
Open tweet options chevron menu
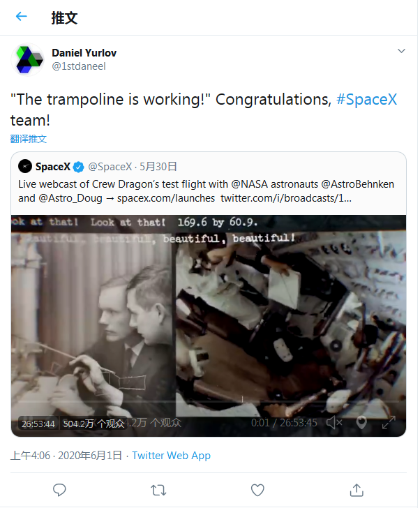401,51
